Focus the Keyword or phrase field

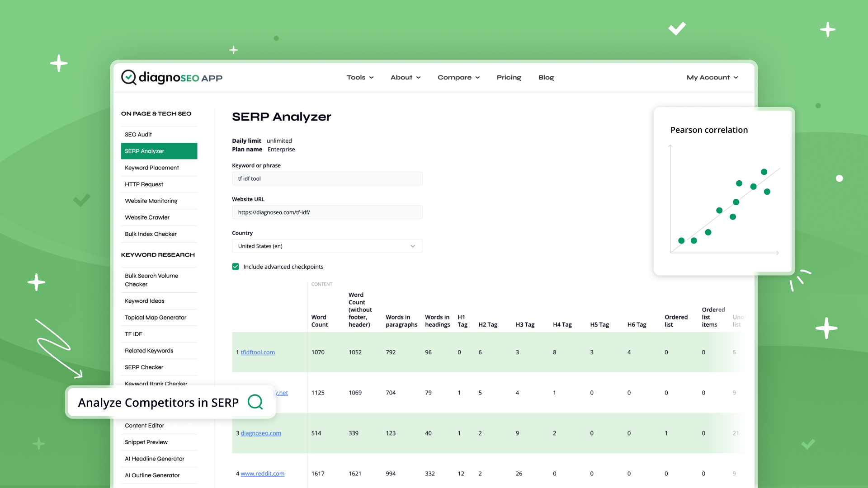(x=327, y=178)
